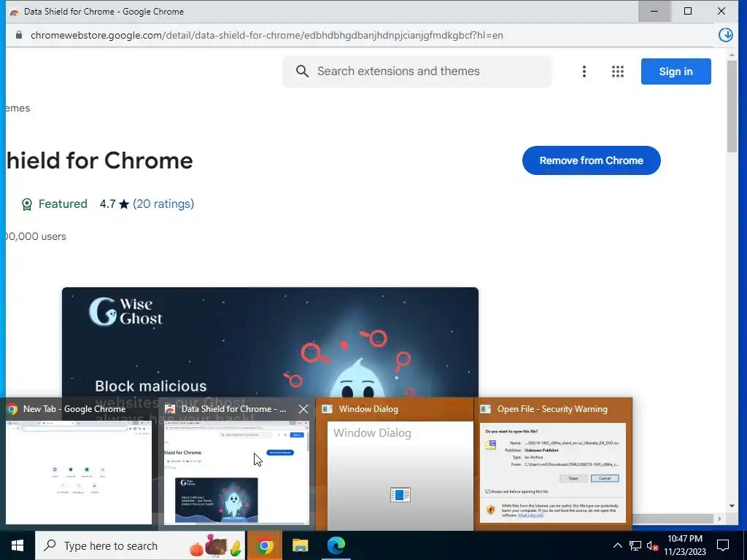Click the lock icon beside the URL

coord(18,35)
